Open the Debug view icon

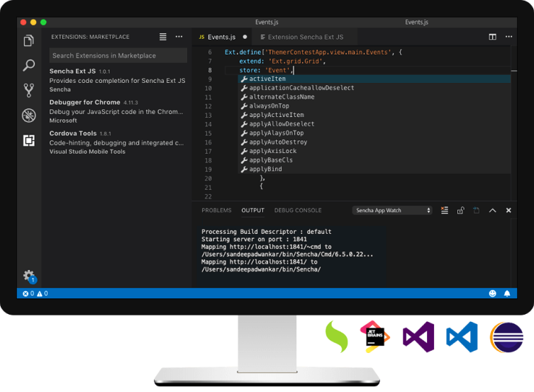29,116
